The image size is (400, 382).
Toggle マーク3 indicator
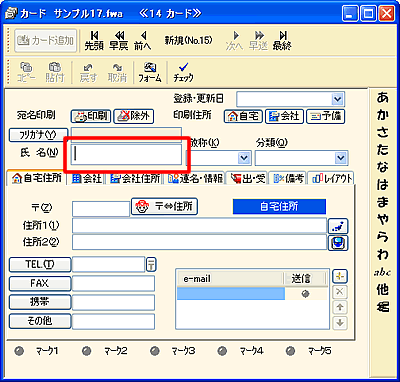(x=154, y=351)
